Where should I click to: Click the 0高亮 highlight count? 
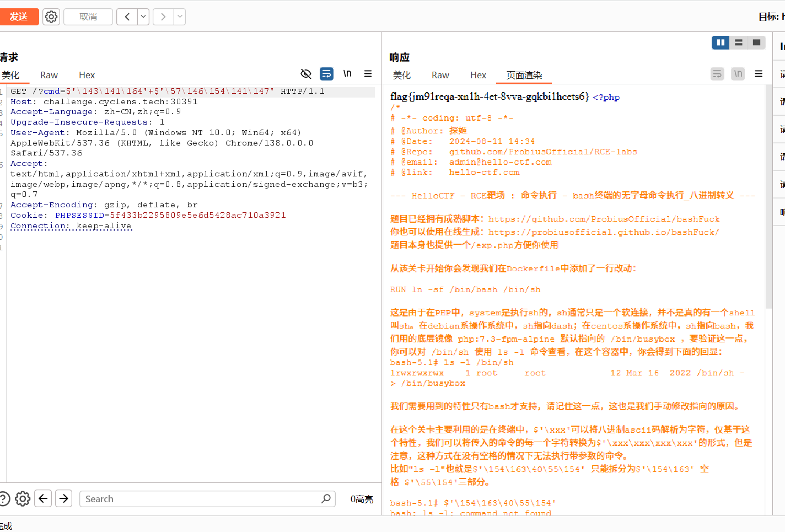click(x=362, y=499)
